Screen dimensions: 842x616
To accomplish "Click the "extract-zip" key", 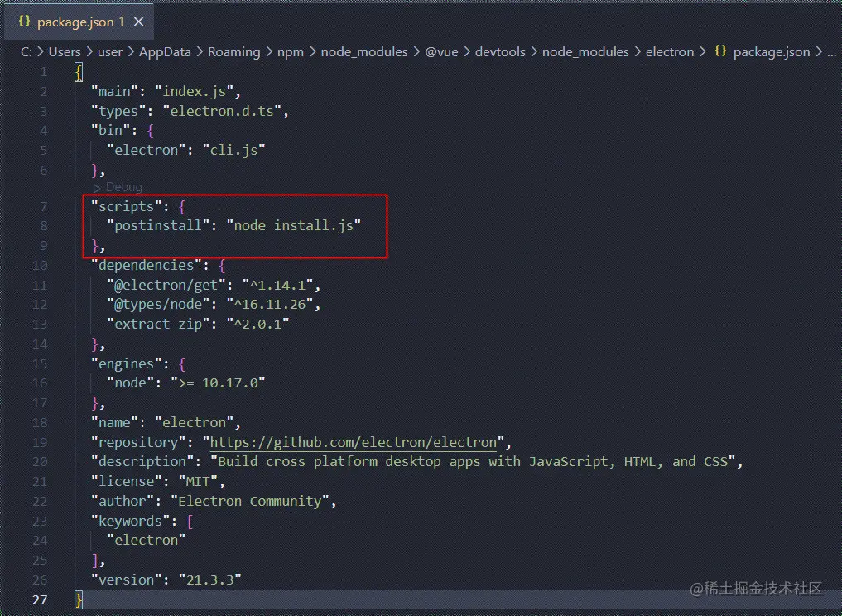I will 158,325.
